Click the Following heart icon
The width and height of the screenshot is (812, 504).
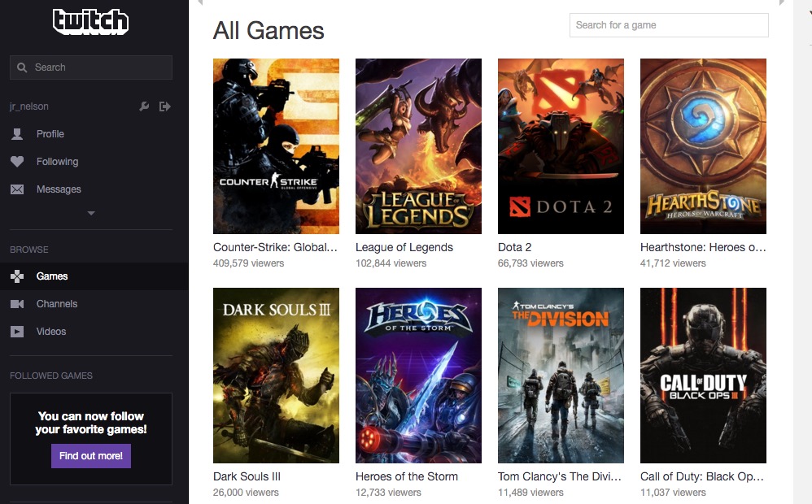pyautogui.click(x=17, y=162)
